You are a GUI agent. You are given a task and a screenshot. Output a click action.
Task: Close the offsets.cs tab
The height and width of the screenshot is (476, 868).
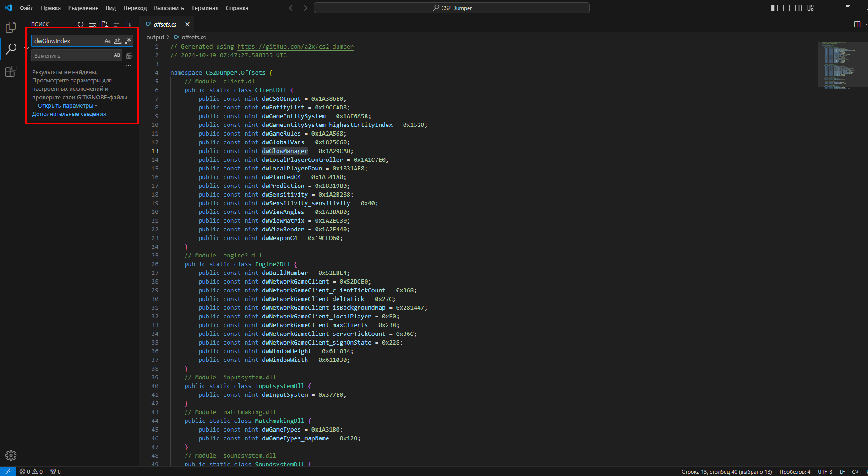pyautogui.click(x=187, y=24)
